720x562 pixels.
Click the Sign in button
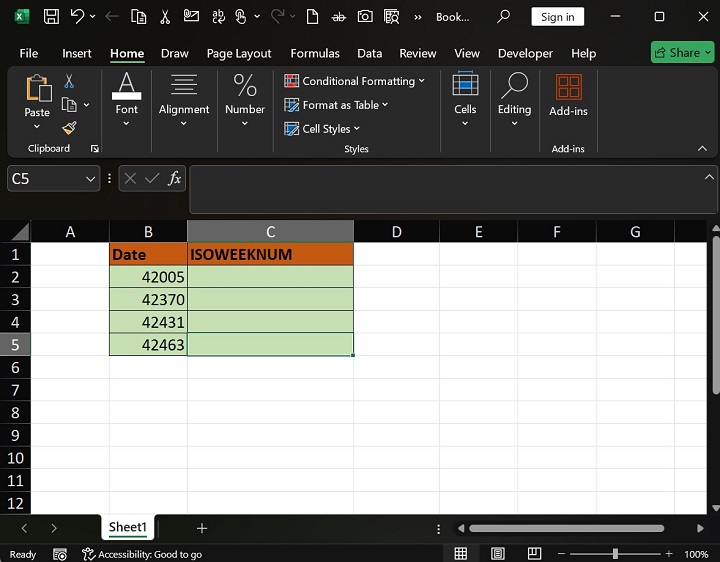[x=557, y=17]
